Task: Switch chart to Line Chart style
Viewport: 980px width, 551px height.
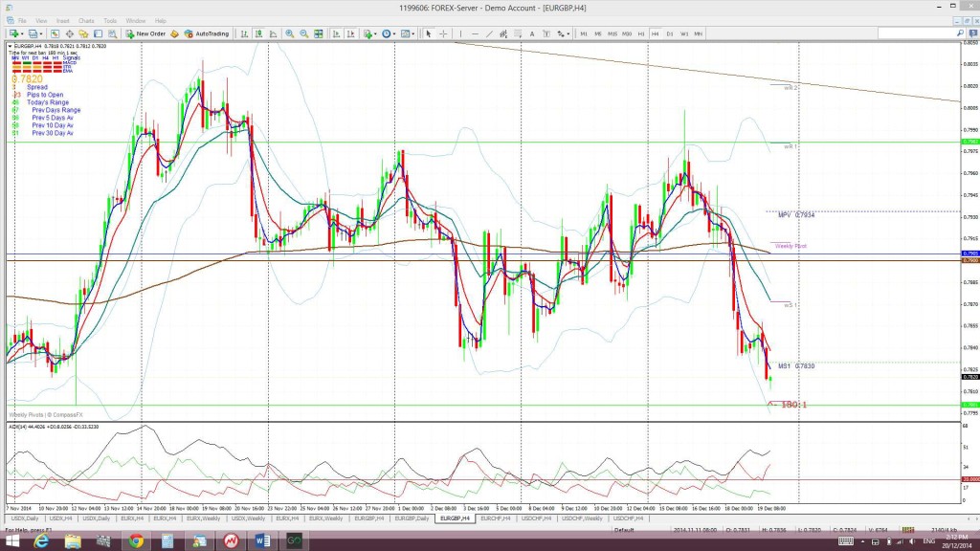Action: [273, 33]
